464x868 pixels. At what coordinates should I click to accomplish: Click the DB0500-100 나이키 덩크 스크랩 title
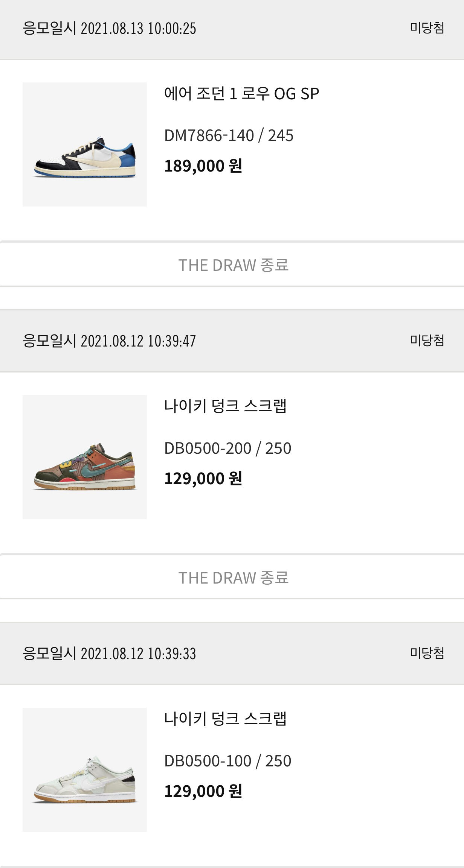225,719
